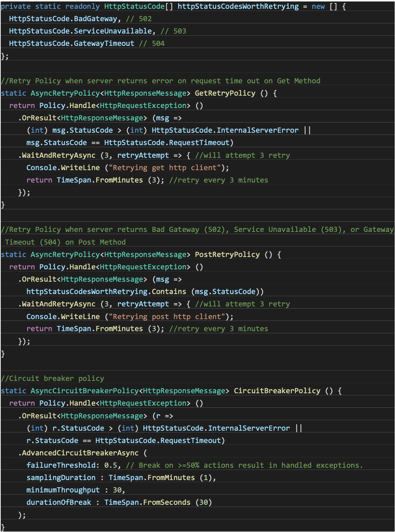Image resolution: width=395 pixels, height=532 pixels.
Task: Click the minimumThroughput parameter
Action: pos(63,490)
